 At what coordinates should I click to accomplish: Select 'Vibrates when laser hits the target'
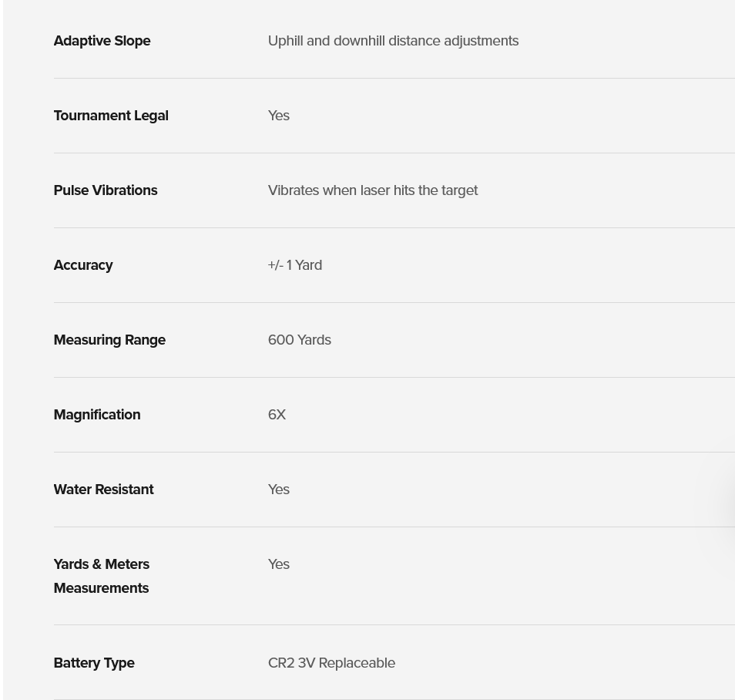coord(373,190)
